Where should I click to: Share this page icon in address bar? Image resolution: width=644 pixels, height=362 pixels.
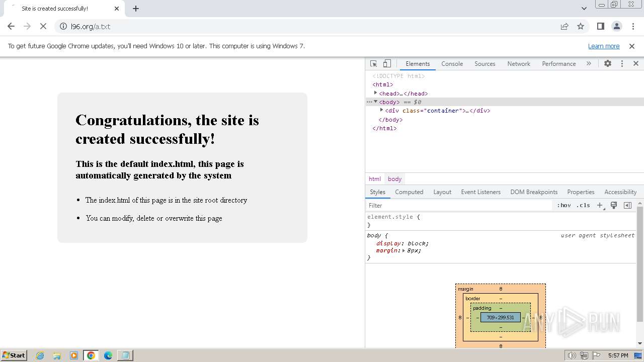point(565,26)
